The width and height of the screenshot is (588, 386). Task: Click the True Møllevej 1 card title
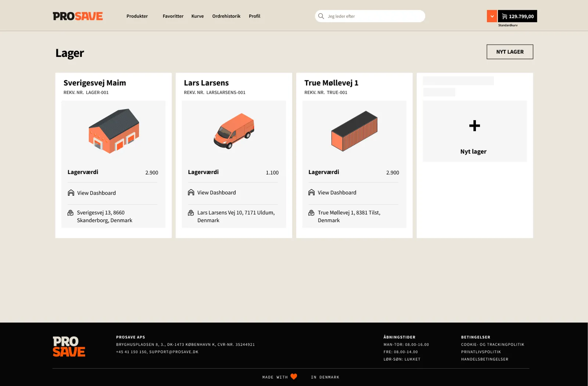[331, 83]
